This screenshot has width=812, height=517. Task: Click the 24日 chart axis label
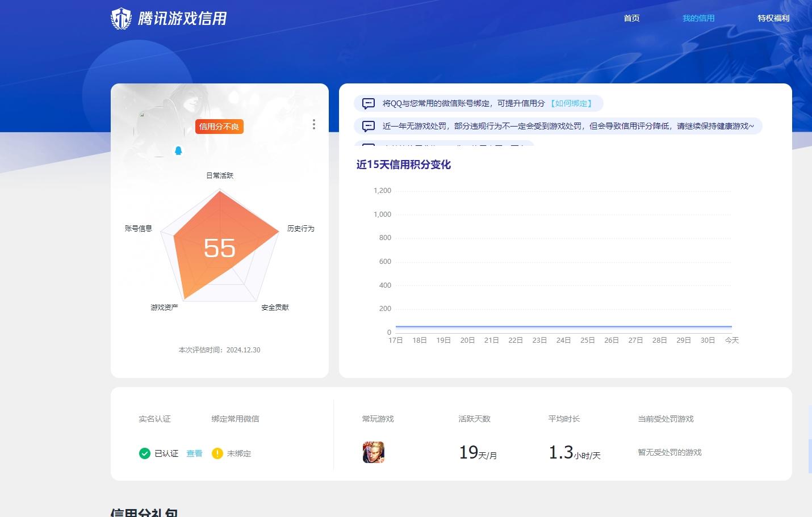click(563, 340)
